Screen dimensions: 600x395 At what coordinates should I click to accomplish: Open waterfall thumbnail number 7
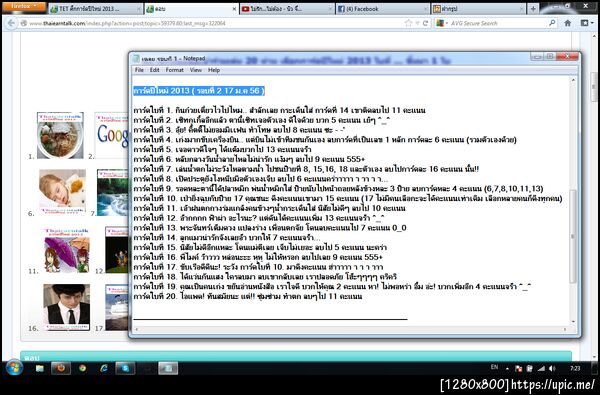pyautogui.click(x=112, y=192)
